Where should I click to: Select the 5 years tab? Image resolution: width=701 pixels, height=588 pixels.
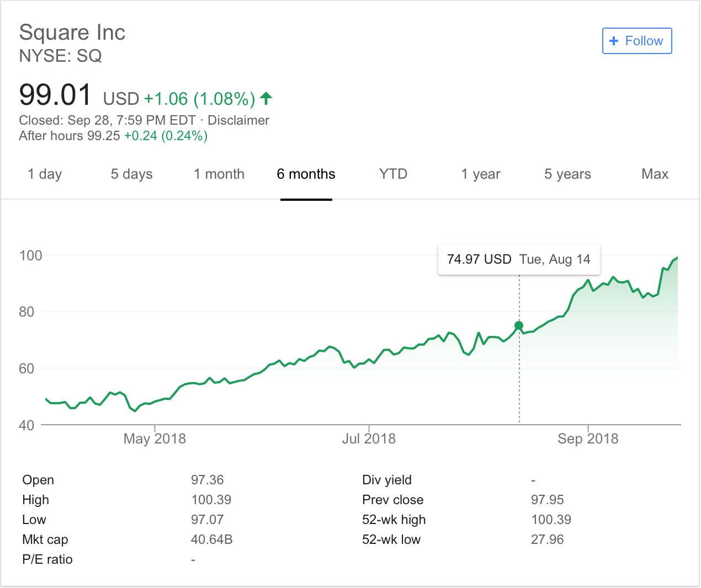click(x=567, y=174)
